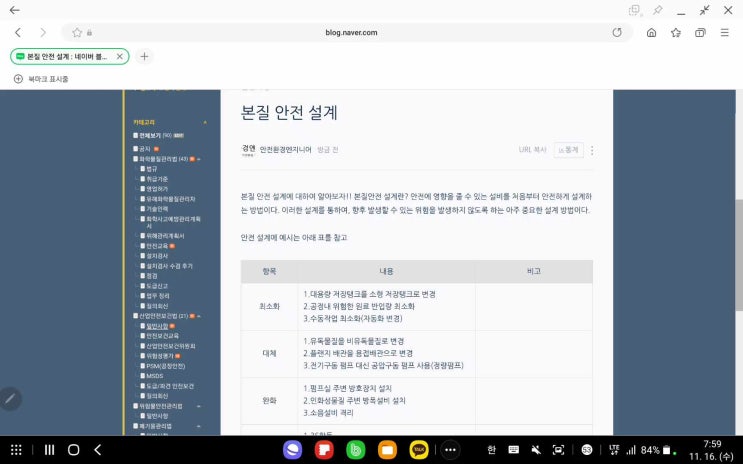Close the 본질 안전 설계 tab

point(119,56)
